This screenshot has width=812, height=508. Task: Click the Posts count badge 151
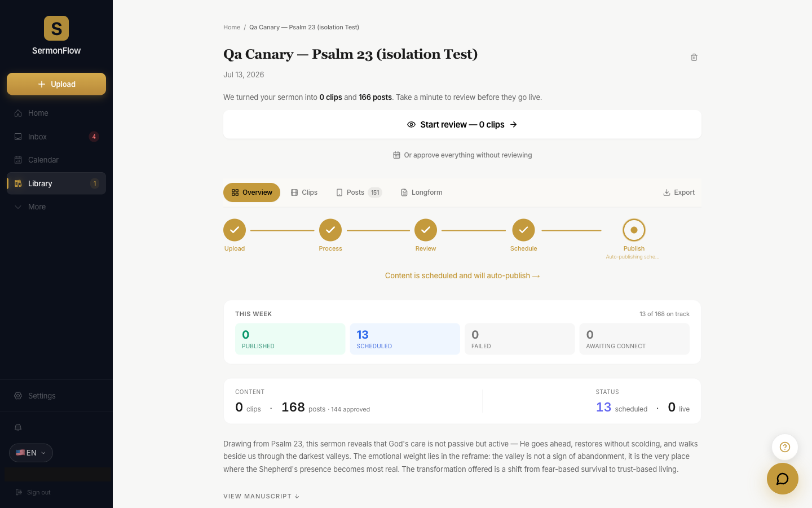pyautogui.click(x=375, y=192)
